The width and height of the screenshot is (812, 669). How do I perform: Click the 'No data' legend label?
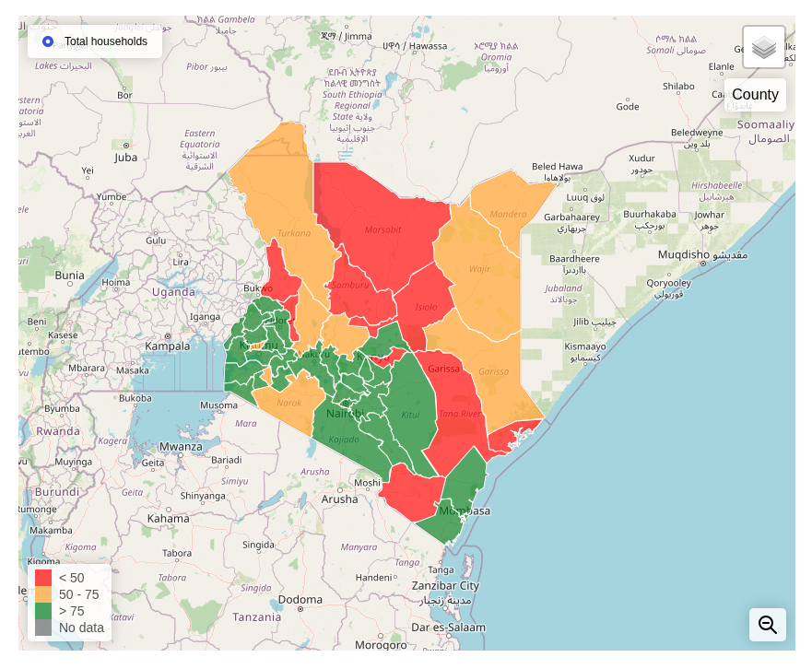point(81,628)
